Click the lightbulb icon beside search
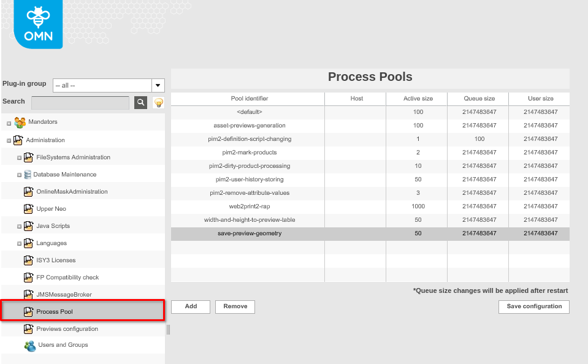 (x=158, y=102)
